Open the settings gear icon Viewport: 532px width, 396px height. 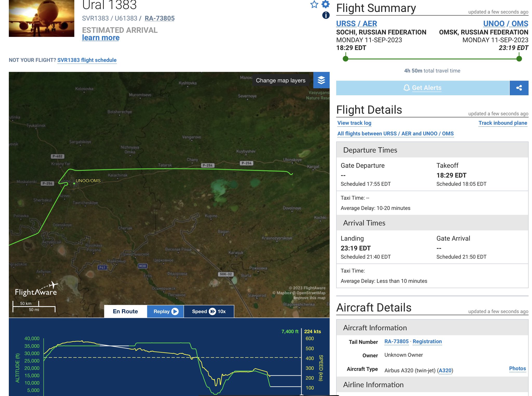point(325,4)
